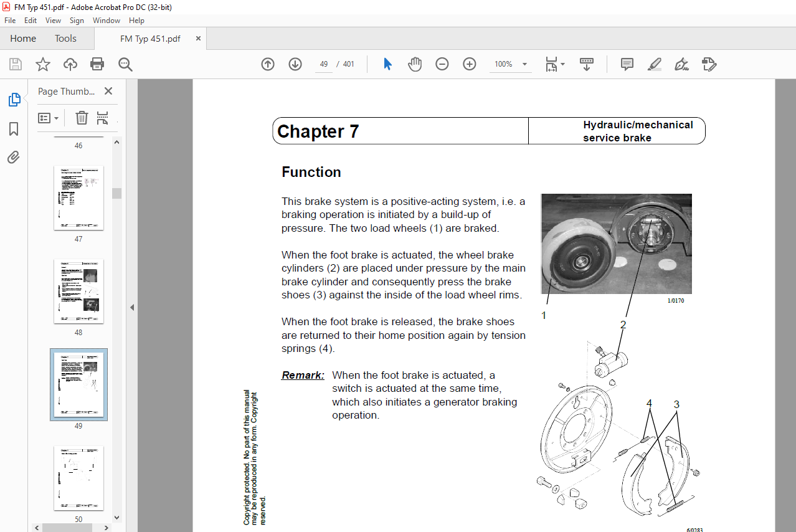Upload file to cloud icon
Image resolution: width=796 pixels, height=532 pixels.
pyautogui.click(x=70, y=64)
